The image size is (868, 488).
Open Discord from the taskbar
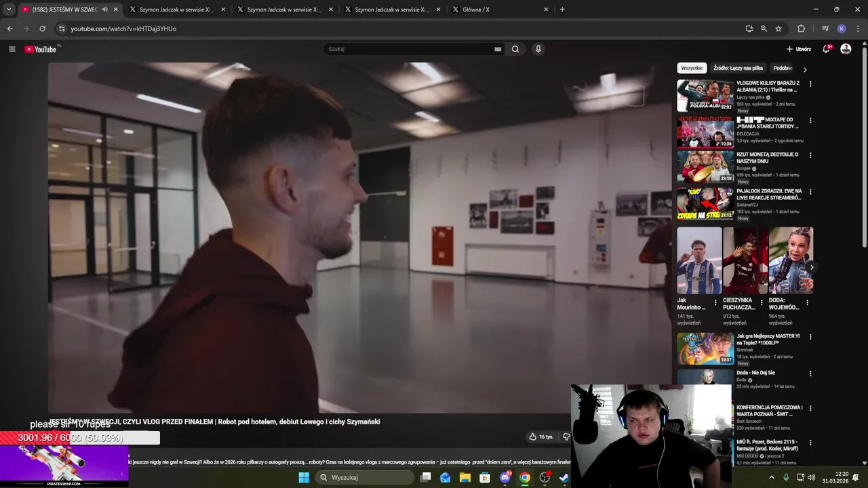(505, 477)
